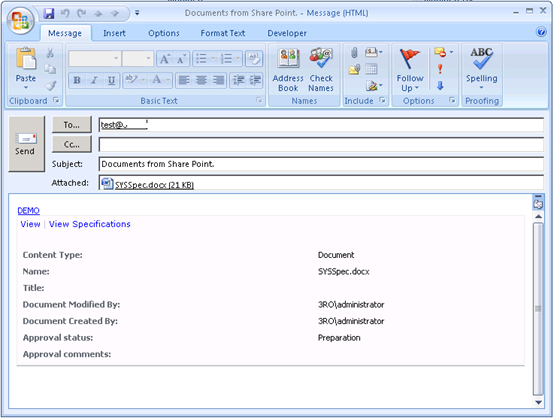This screenshot has width=554, height=418.
Task: Toggle Italic formatting
Action: [94, 80]
